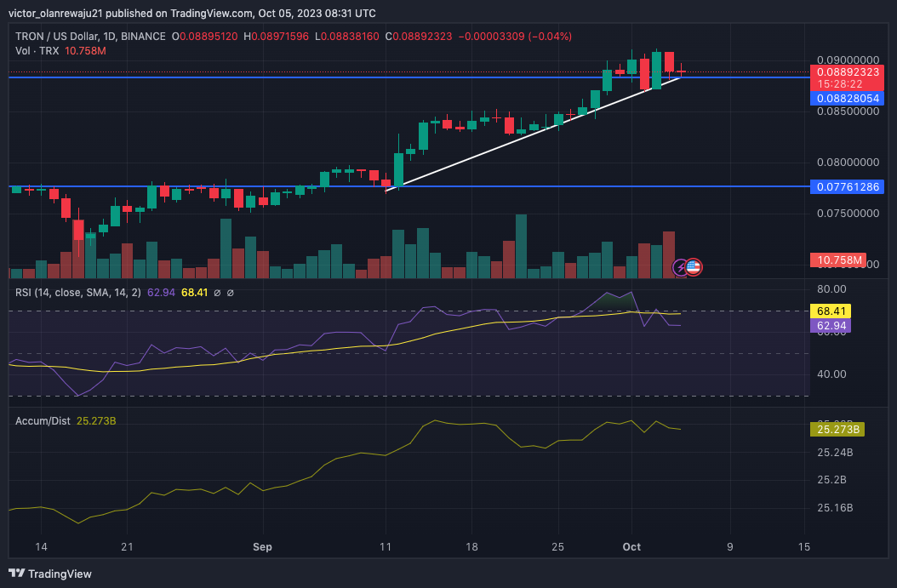Viewport: 897px width, 588px height.
Task: Click the red current price label 0.08892323
Action: 848,72
